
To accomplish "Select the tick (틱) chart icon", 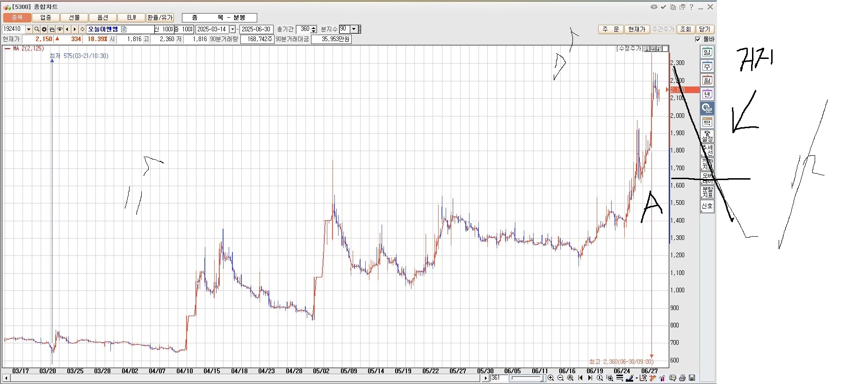I will [707, 123].
